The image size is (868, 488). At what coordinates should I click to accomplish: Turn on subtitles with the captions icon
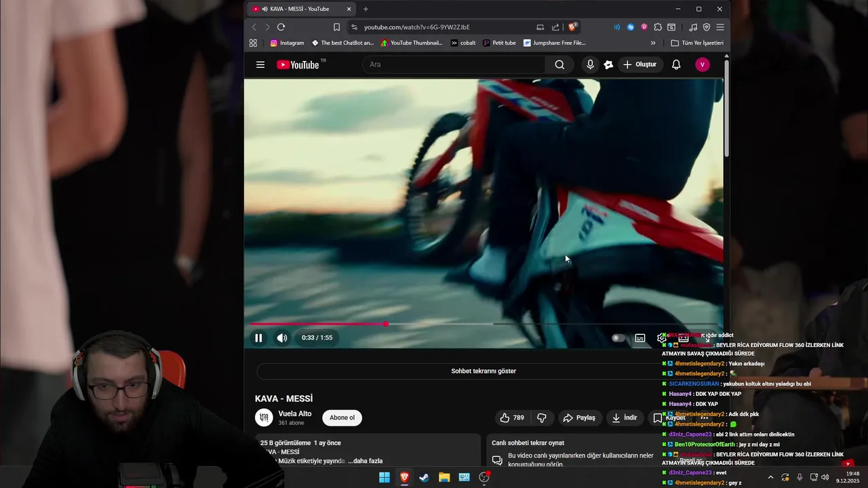tap(640, 338)
